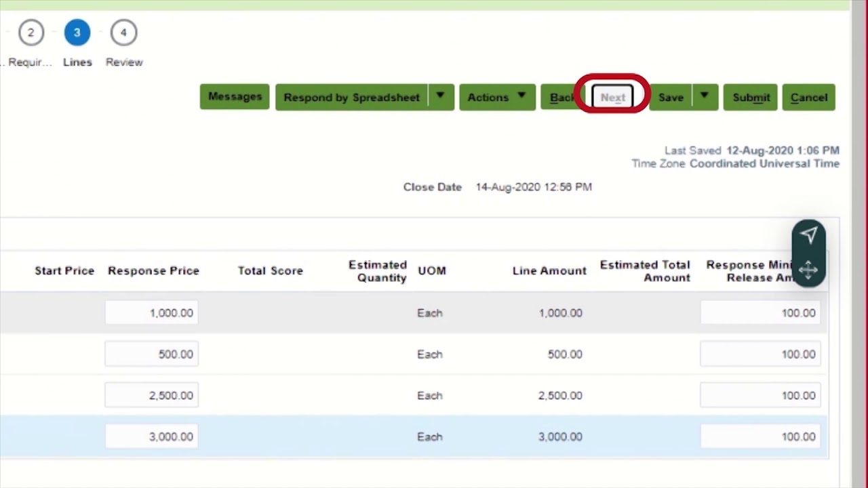Click the paper-plane navigation icon
868x488 pixels.
coord(808,235)
